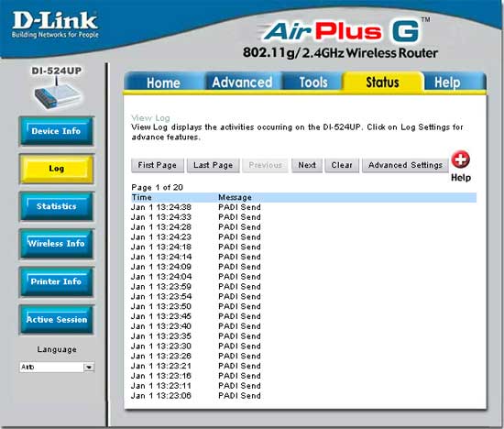
Task: Select the Status tab
Action: pyautogui.click(x=382, y=82)
